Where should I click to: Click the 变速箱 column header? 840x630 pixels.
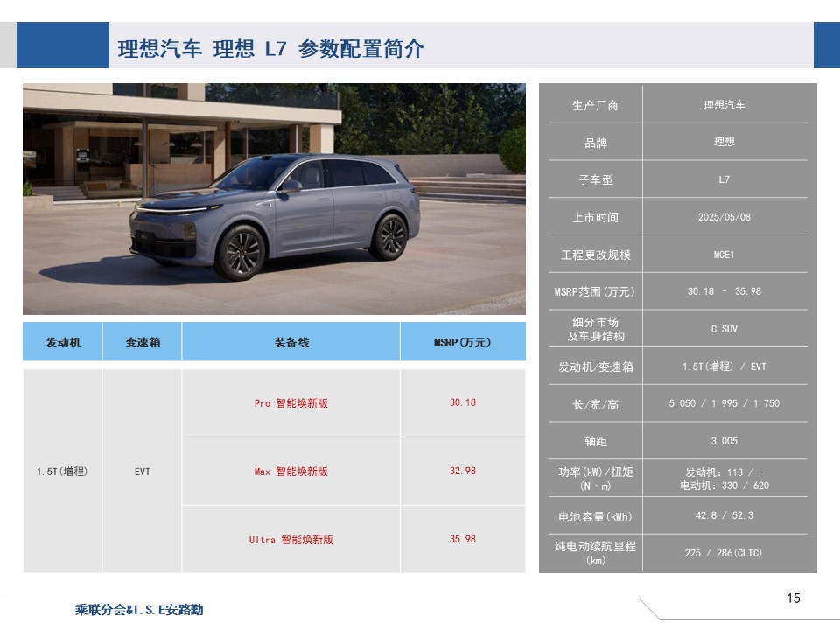[x=143, y=342]
